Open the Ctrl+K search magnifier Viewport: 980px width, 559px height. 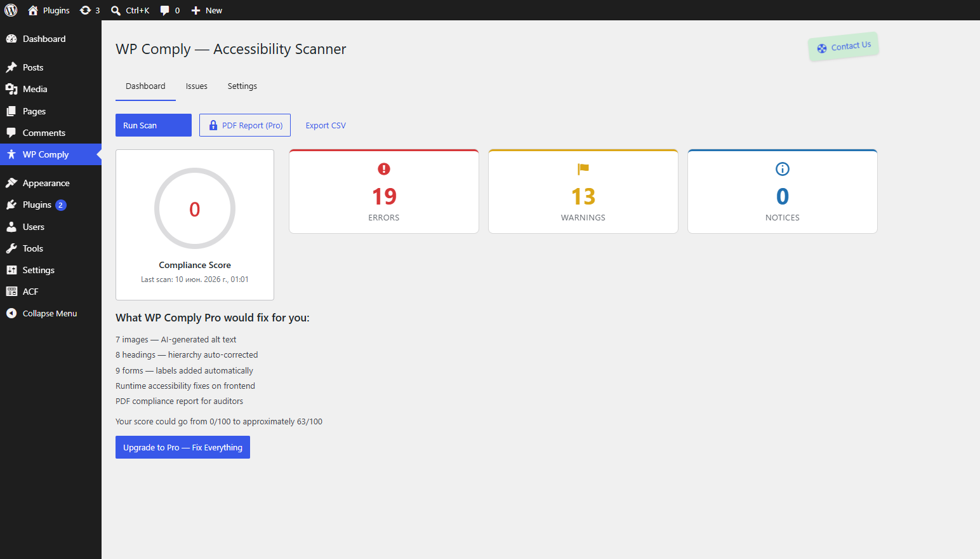click(116, 10)
